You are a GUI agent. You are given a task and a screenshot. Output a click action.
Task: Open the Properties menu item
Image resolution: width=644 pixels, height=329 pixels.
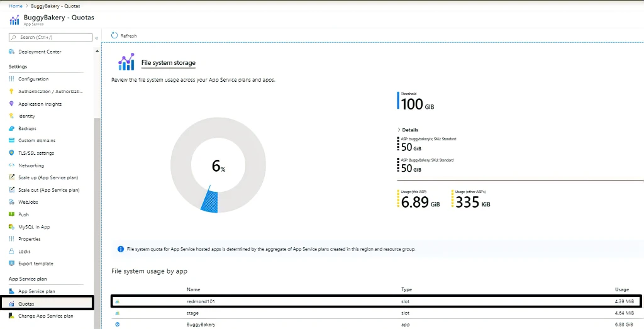pyautogui.click(x=29, y=239)
